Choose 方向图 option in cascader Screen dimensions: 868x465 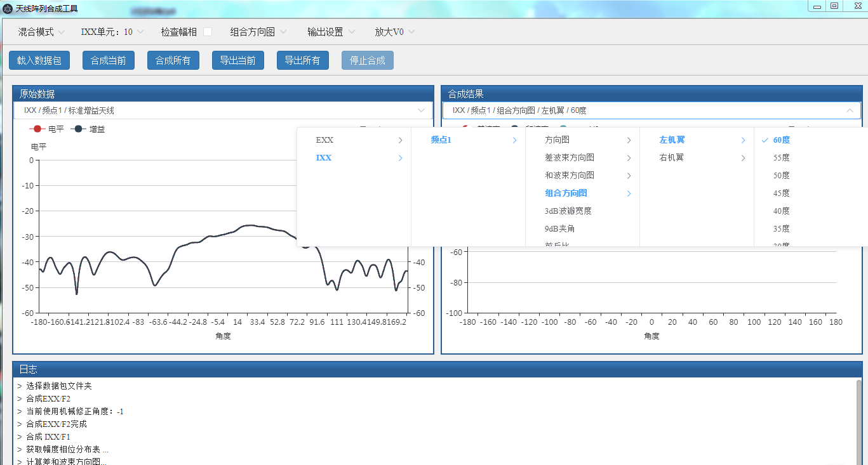[x=582, y=140]
